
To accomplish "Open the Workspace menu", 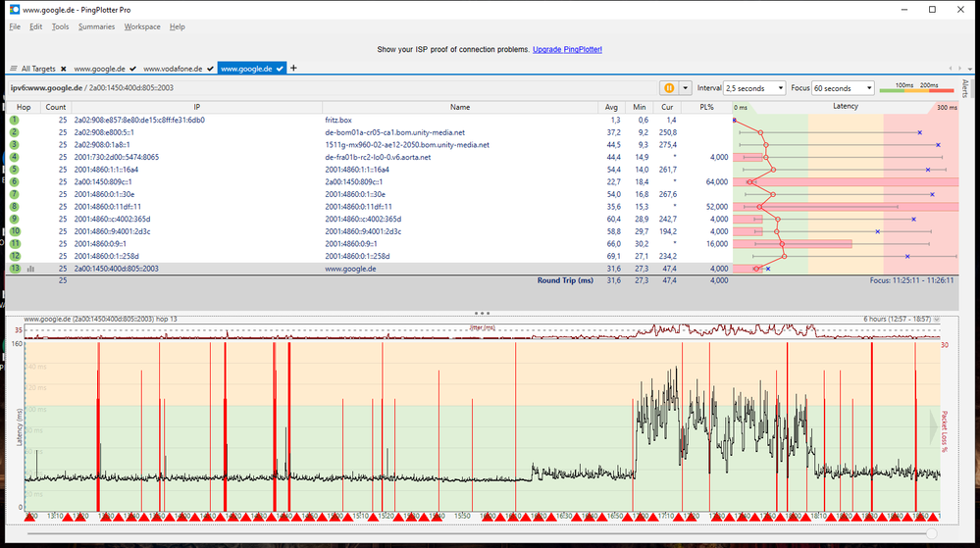I will [142, 26].
